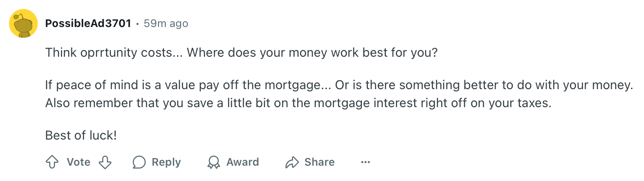Click the "Best of luck!" text
This screenshot has height=181, width=644.
(81, 135)
